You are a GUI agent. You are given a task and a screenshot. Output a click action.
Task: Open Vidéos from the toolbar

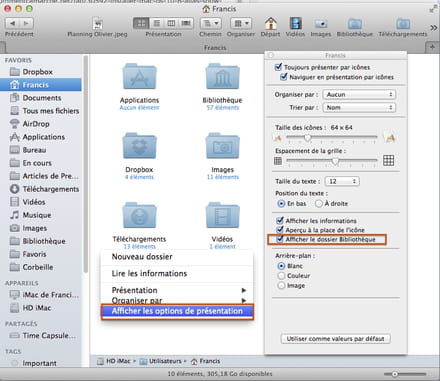point(295,23)
